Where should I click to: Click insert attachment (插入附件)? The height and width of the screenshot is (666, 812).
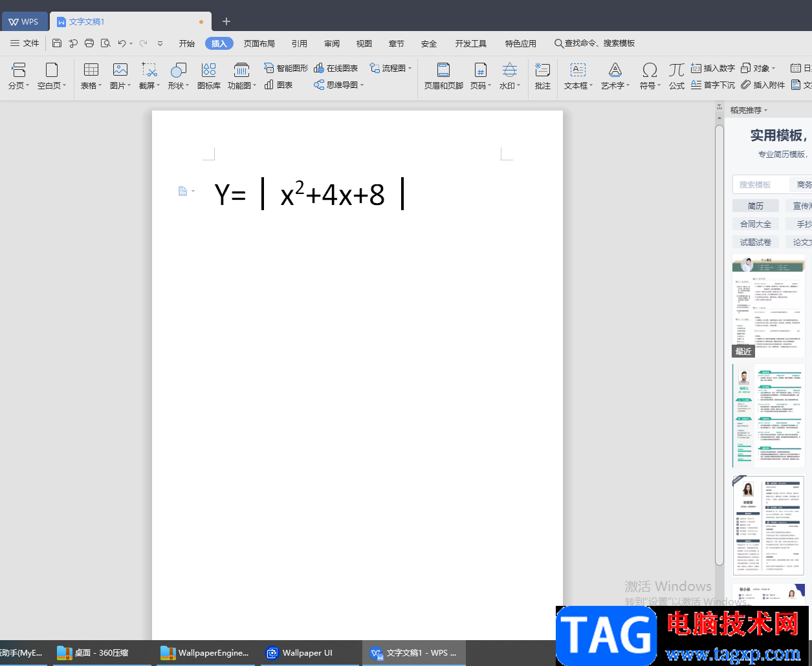763,85
